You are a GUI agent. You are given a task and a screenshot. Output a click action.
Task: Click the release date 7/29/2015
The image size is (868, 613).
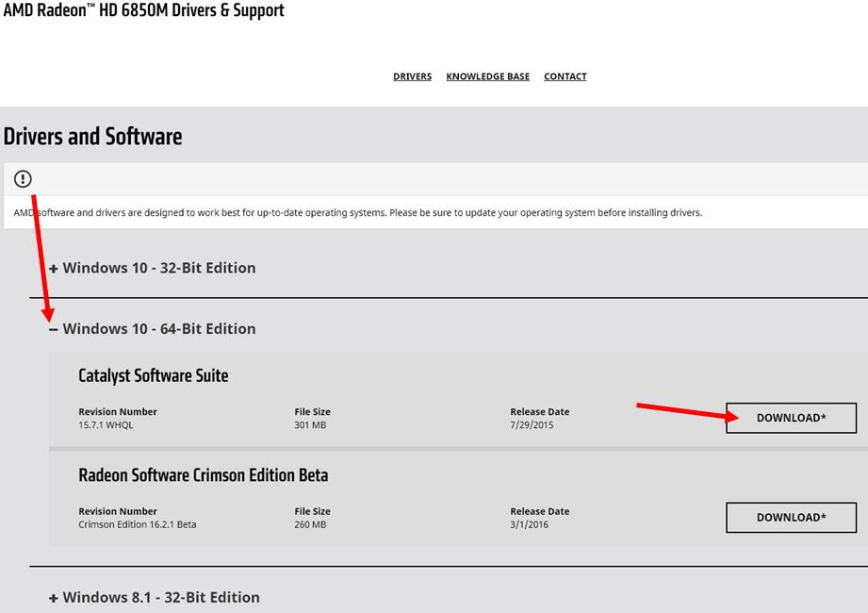coord(532,425)
